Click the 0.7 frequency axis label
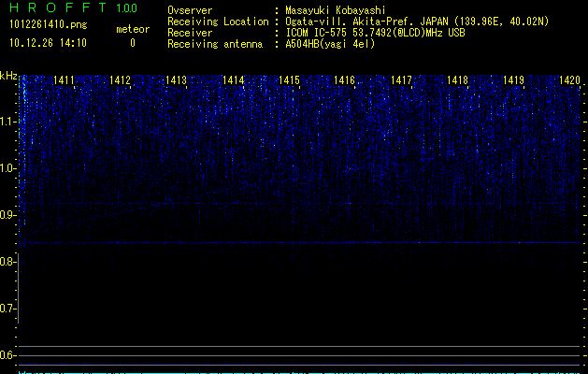The width and height of the screenshot is (588, 374). click(x=7, y=309)
